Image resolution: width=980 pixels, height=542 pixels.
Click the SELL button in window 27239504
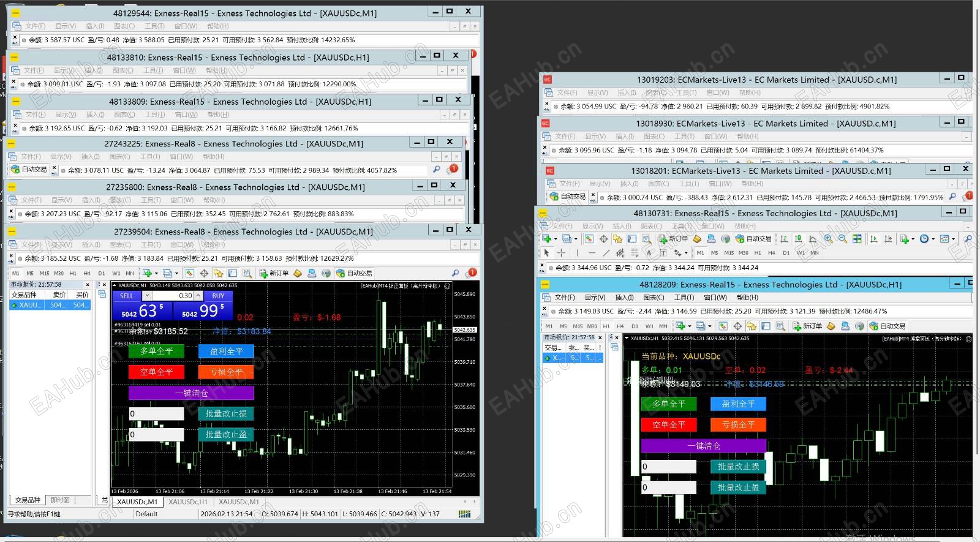127,296
